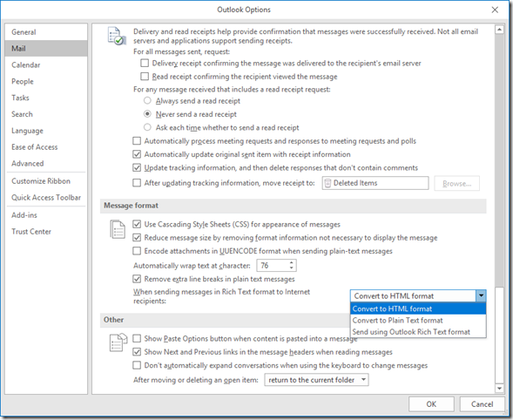Uncheck Update tracking information checkbox

point(137,167)
